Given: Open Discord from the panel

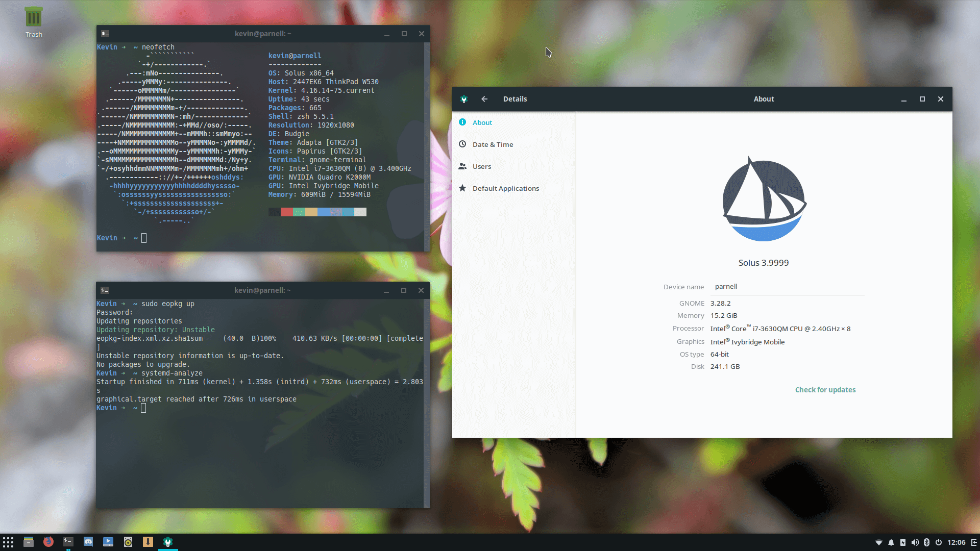Looking at the screenshot, I should tap(88, 542).
